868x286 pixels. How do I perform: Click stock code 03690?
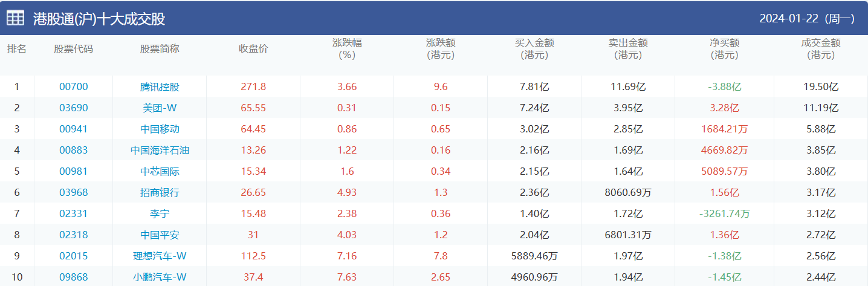tap(74, 108)
